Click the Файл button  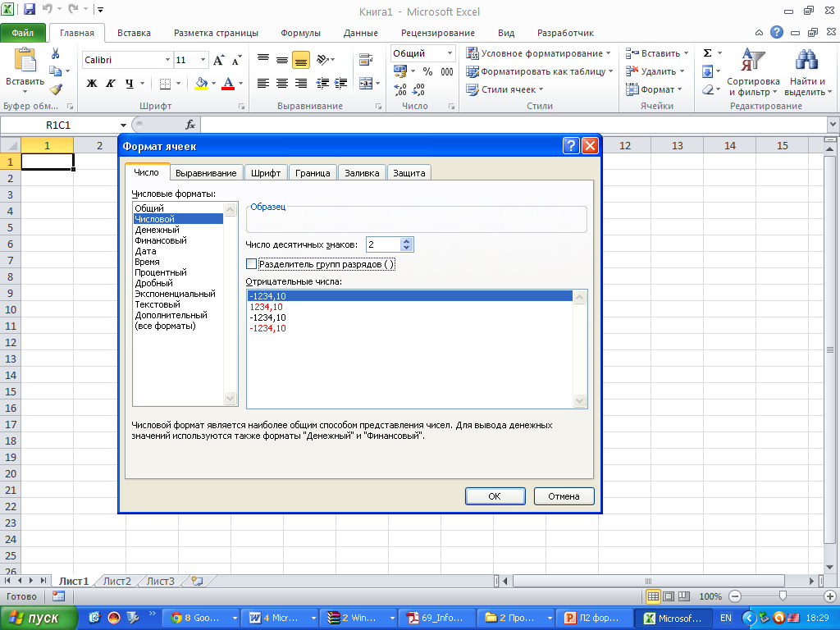(22, 33)
